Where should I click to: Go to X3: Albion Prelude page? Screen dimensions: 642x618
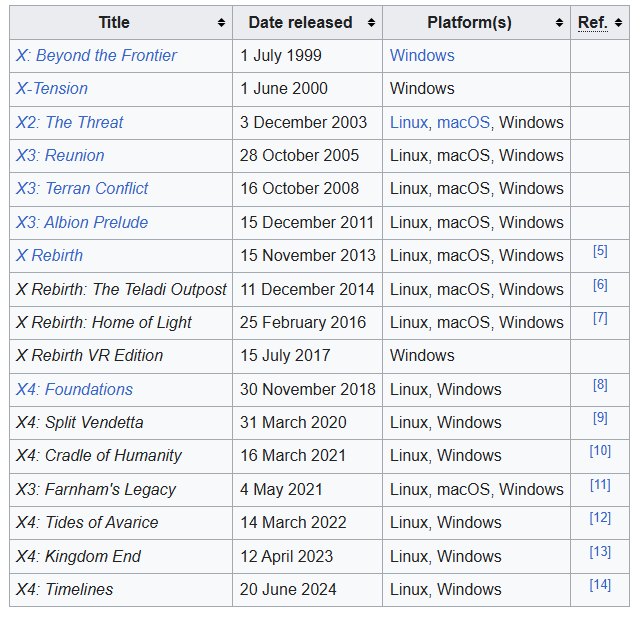point(82,222)
